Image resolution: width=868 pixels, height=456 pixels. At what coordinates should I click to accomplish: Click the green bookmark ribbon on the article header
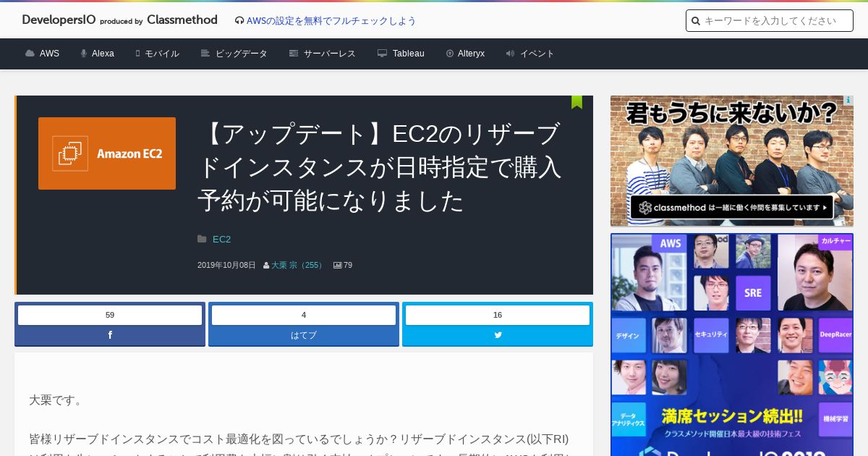point(576,102)
